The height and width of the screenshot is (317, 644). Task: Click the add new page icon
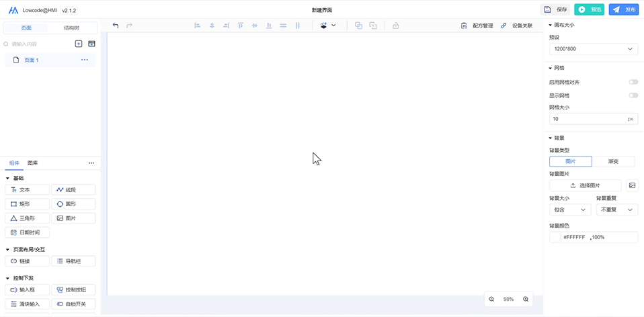point(79,44)
